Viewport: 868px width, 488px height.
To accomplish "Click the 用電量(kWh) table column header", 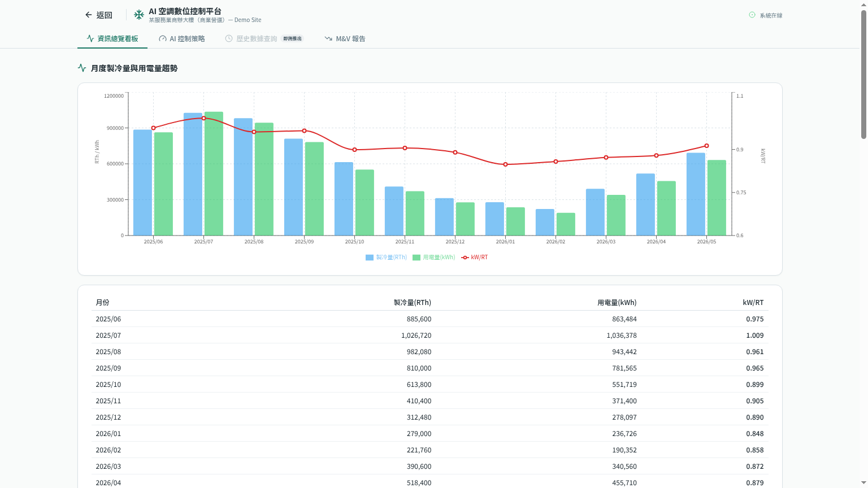I will coord(617,303).
